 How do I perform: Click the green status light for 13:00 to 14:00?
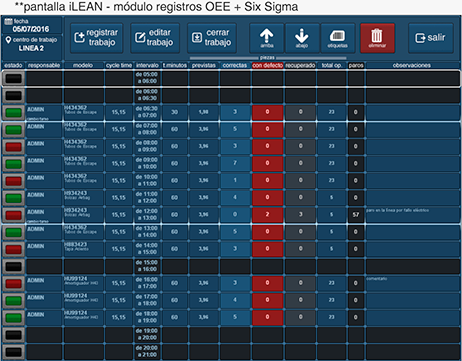click(14, 232)
